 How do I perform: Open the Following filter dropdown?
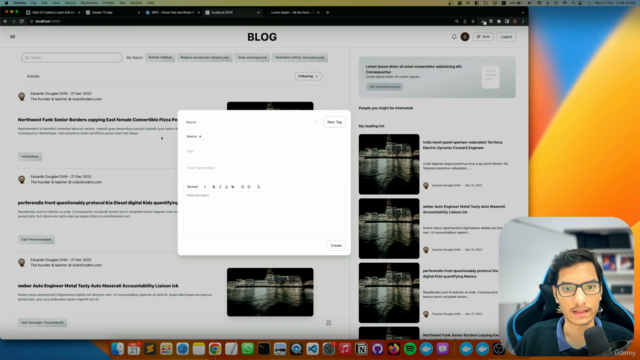(308, 76)
